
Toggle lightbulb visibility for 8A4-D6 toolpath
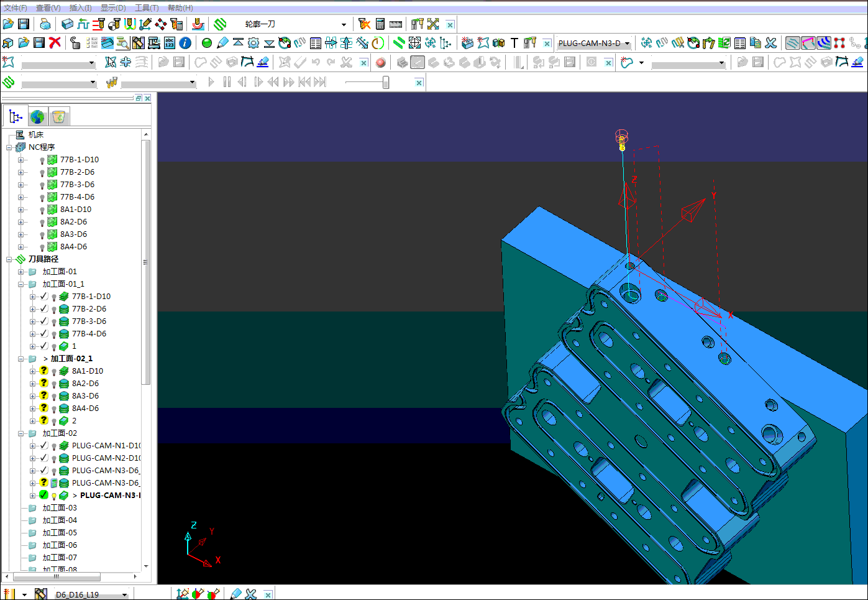[54, 409]
